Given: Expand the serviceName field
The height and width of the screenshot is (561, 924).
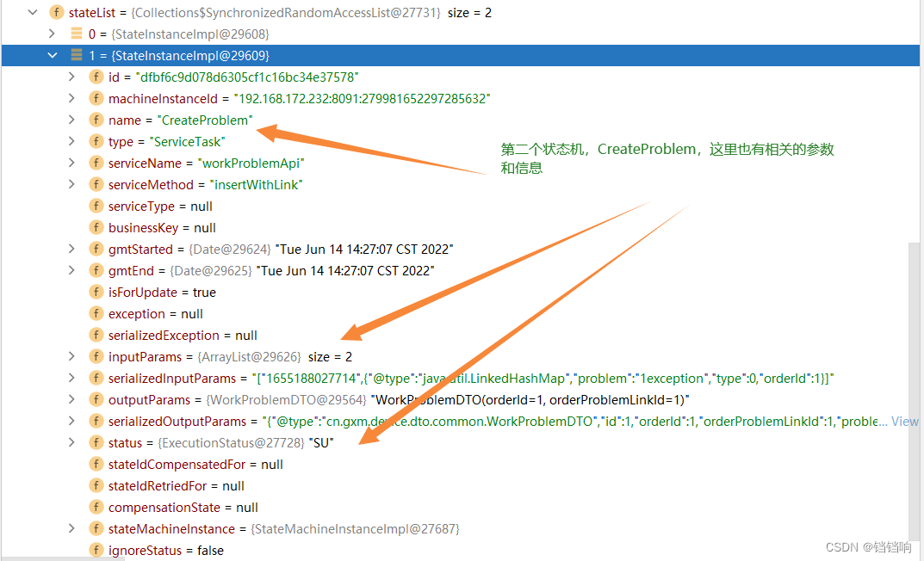Looking at the screenshot, I should point(71,163).
